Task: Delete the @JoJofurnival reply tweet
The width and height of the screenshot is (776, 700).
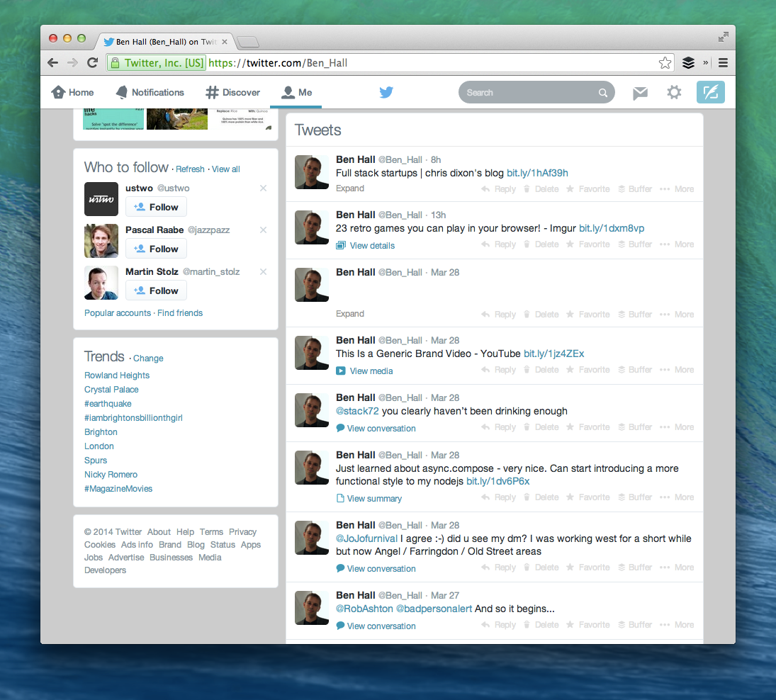Action: [x=541, y=568]
